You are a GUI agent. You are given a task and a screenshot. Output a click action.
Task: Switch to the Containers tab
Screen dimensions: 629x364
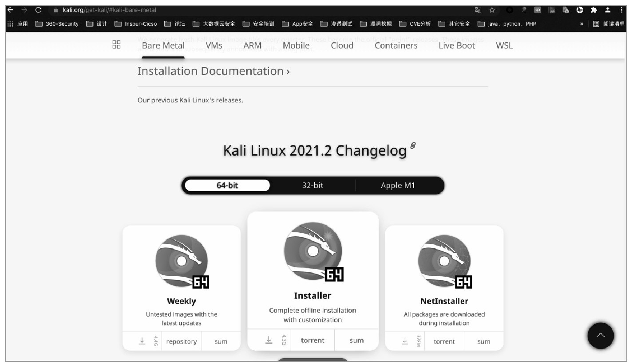click(396, 46)
